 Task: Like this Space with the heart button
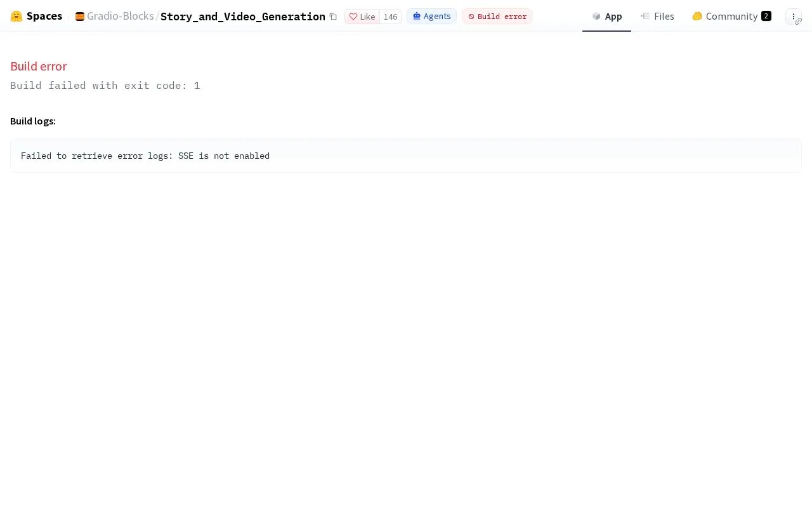tap(362, 17)
